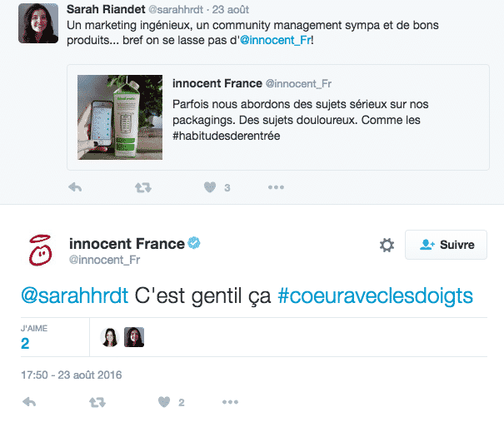Open more options on Sarah's tweet

pyautogui.click(x=276, y=187)
